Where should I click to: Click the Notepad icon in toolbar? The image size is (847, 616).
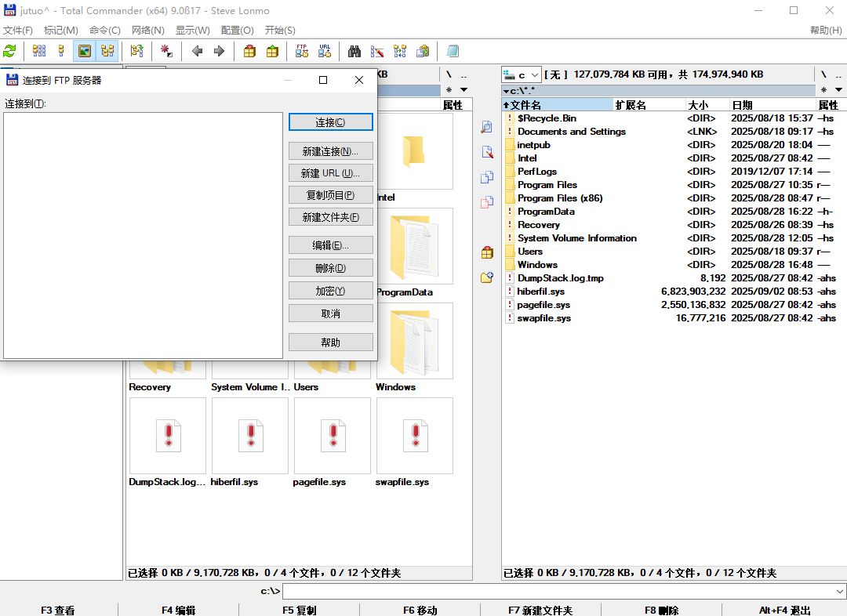point(453,51)
